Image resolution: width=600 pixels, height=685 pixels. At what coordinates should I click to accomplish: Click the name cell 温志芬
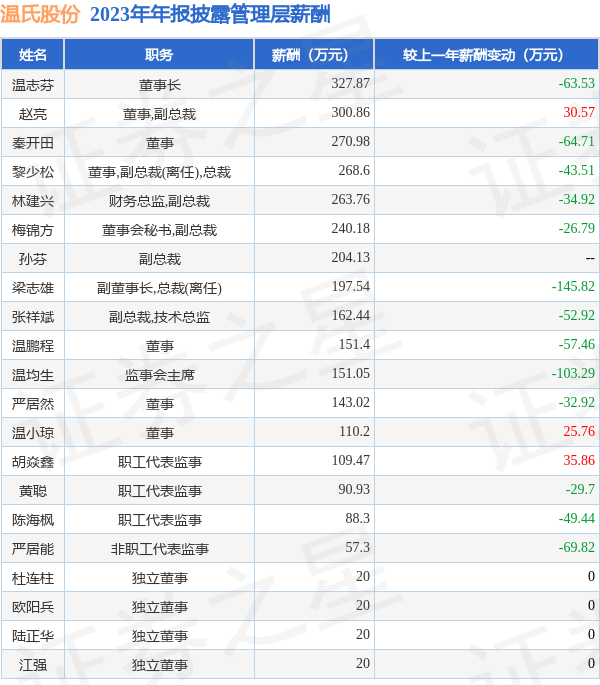pos(33,84)
